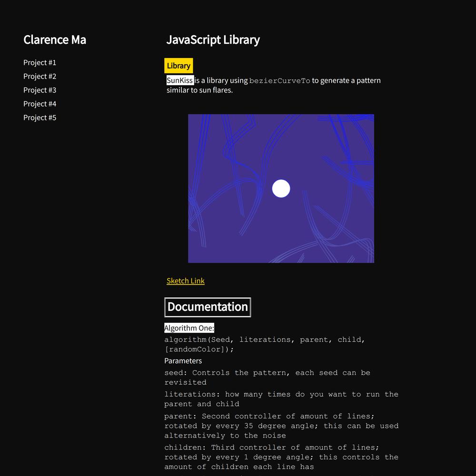
Task: Click the seed parameter description
Action: pos(267,377)
